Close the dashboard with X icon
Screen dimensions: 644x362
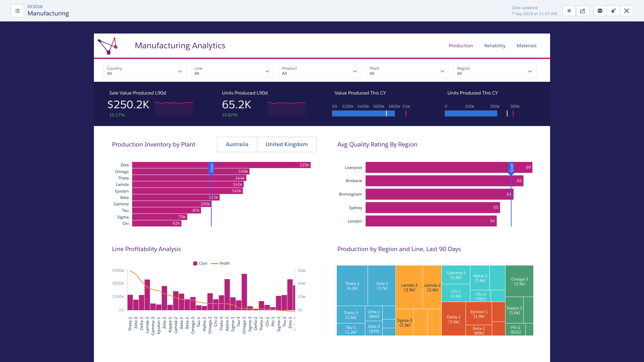click(627, 11)
